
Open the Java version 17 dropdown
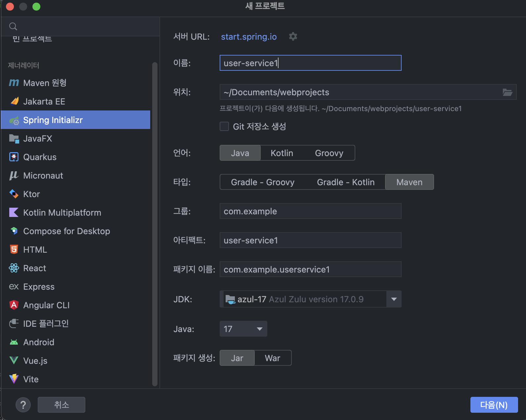point(243,329)
